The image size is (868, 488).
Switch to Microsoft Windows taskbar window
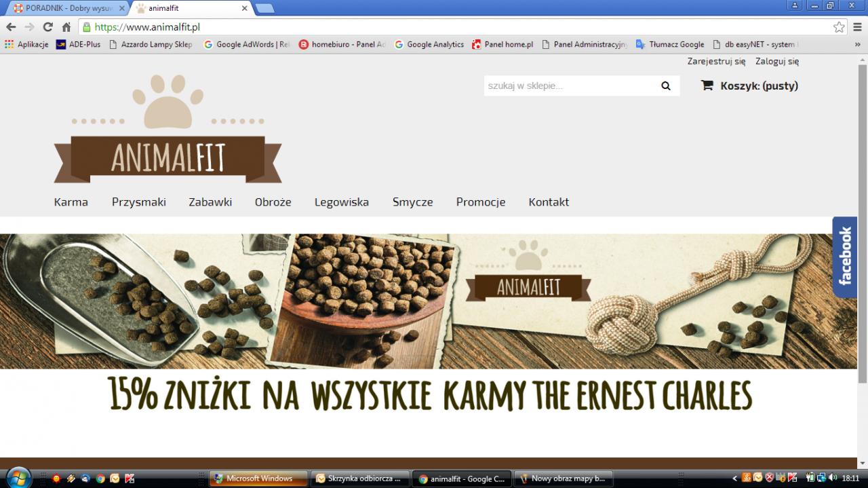pyautogui.click(x=258, y=478)
